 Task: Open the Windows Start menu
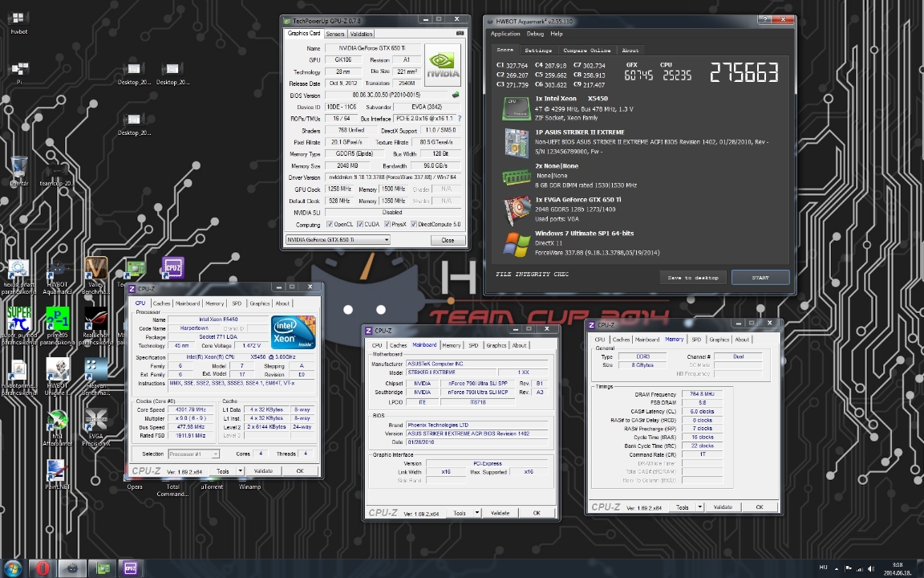(x=13, y=568)
